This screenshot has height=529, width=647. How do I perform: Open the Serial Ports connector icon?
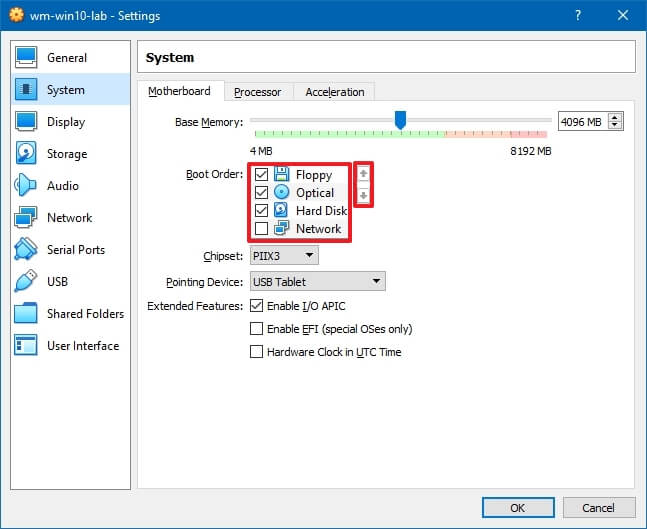click(26, 249)
